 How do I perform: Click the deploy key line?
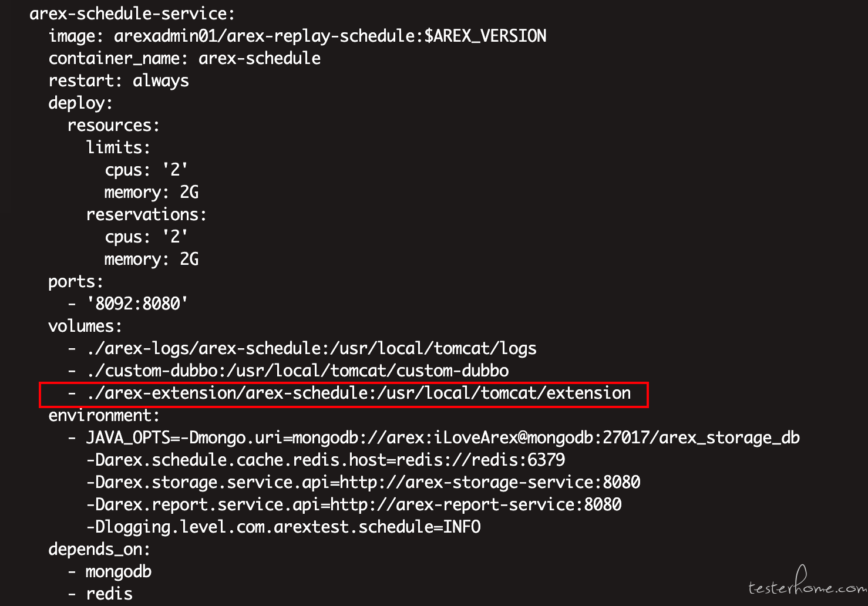(x=80, y=103)
